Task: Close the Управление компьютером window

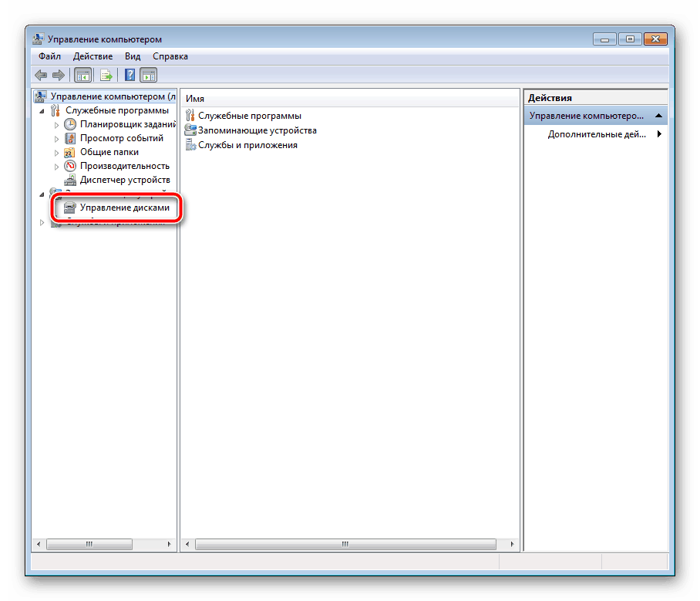Action: tap(655, 39)
